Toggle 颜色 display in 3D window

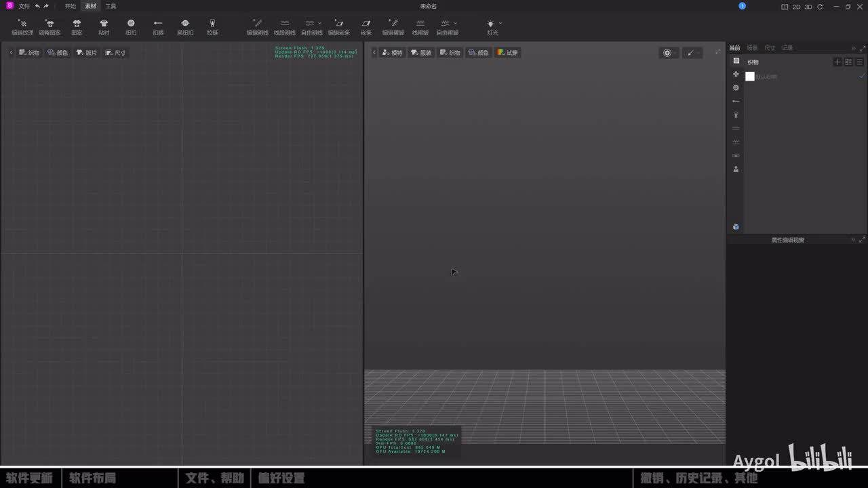pyautogui.click(x=478, y=52)
